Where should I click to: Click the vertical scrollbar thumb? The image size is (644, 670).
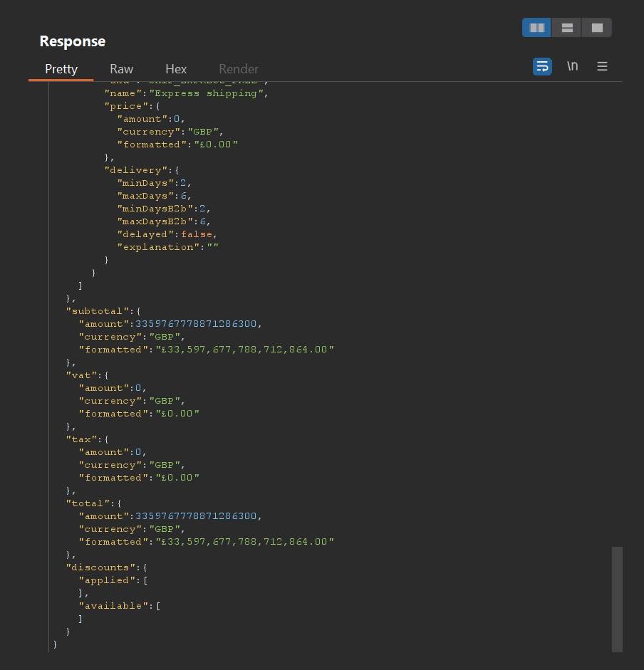pyautogui.click(x=617, y=599)
